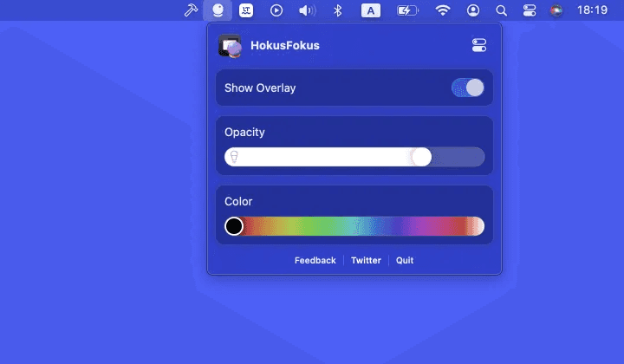624x364 pixels.
Task: Open the Sound volume menu bar item
Action: coord(307,10)
